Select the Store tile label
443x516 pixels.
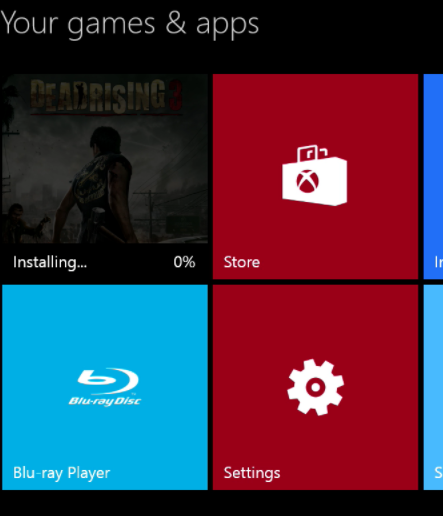242,262
